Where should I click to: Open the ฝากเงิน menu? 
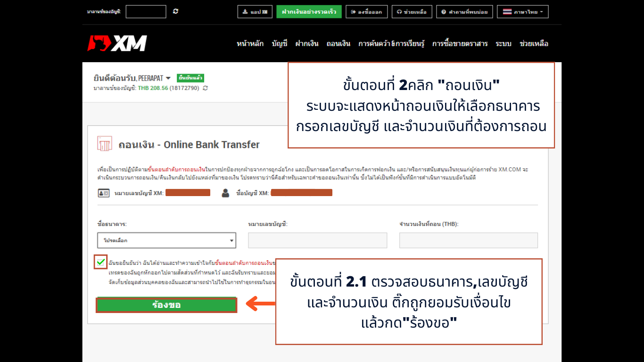307,44
